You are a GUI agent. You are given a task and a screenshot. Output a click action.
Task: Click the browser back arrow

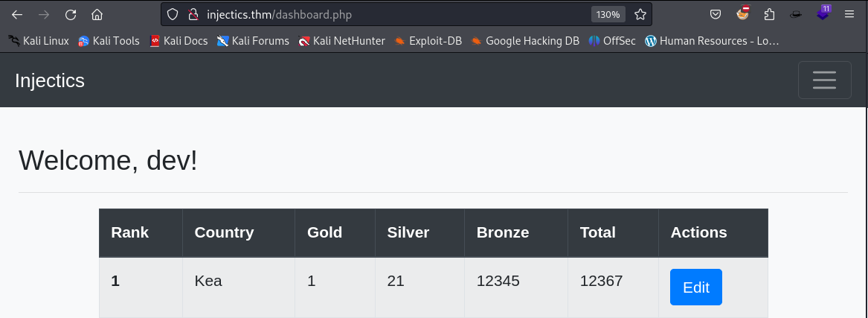(17, 14)
